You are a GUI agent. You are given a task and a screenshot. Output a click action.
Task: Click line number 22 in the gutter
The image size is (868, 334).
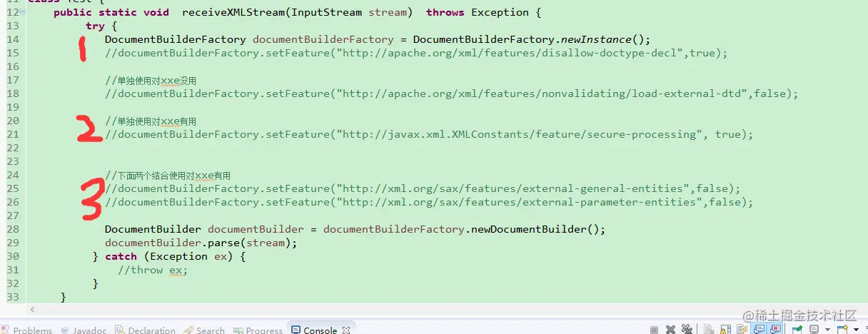point(13,148)
